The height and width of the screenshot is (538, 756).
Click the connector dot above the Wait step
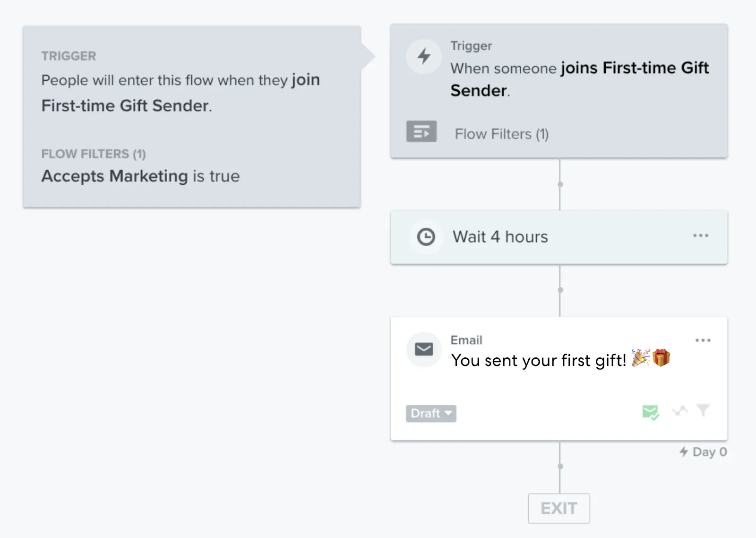point(560,184)
